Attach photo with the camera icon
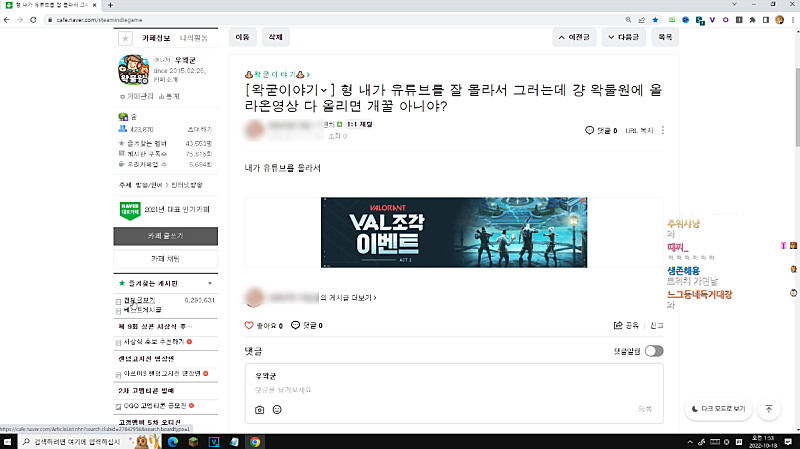The height and width of the screenshot is (449, 800). (x=260, y=410)
